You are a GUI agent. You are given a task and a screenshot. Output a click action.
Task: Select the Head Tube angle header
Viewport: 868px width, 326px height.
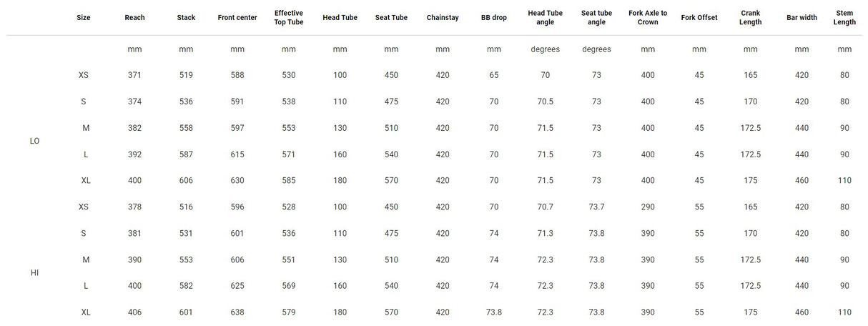click(x=546, y=18)
